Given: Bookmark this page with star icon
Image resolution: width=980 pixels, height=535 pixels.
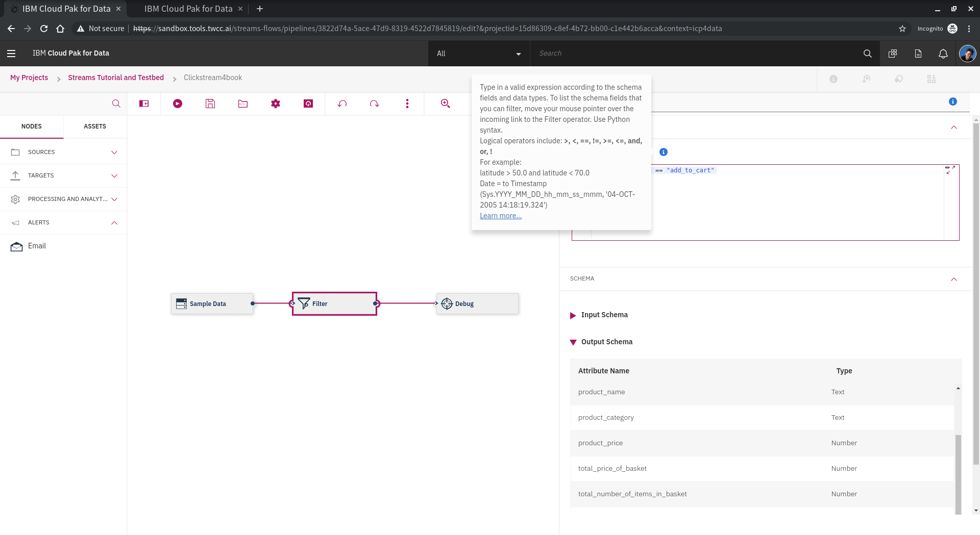Looking at the screenshot, I should tap(902, 29).
